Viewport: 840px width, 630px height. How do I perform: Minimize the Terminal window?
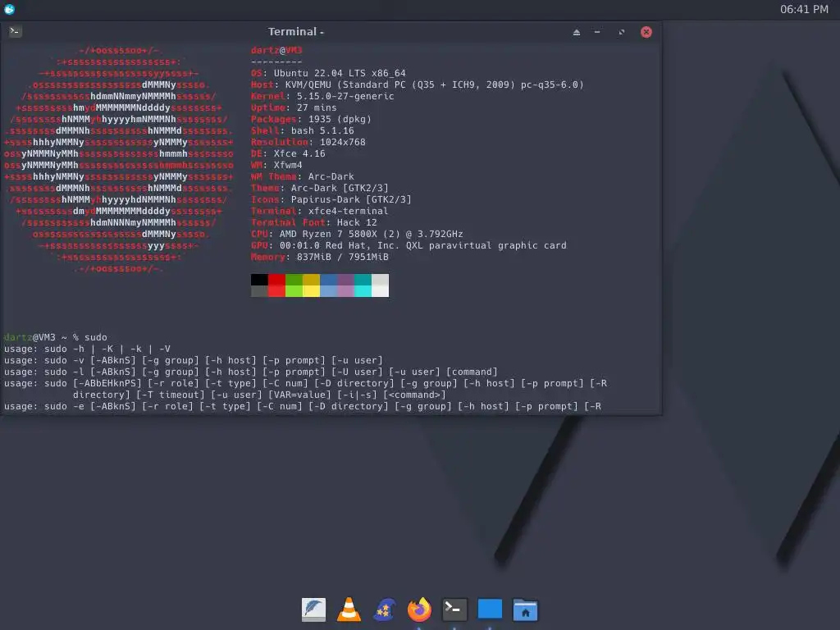click(597, 32)
